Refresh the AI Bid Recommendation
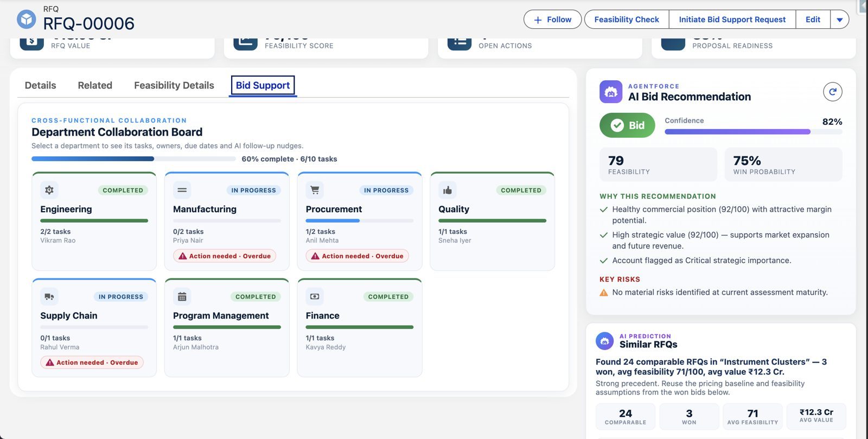Viewport: 868px width, 439px height. click(833, 92)
